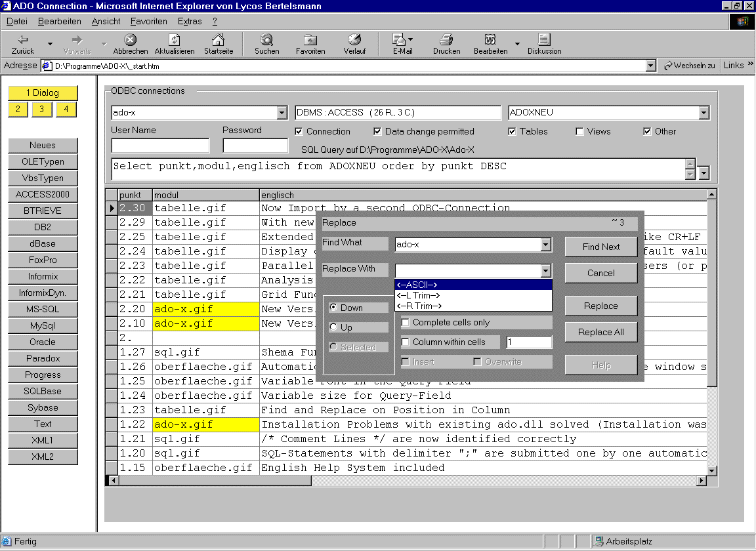Viewport: 756px width, 551px height.
Task: Click the Aktualisieren refresh icon
Action: 174,39
